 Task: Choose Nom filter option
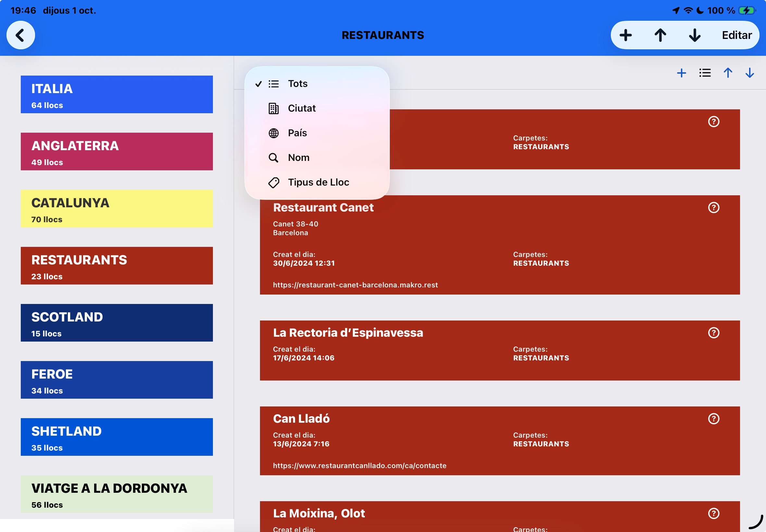coord(317,158)
